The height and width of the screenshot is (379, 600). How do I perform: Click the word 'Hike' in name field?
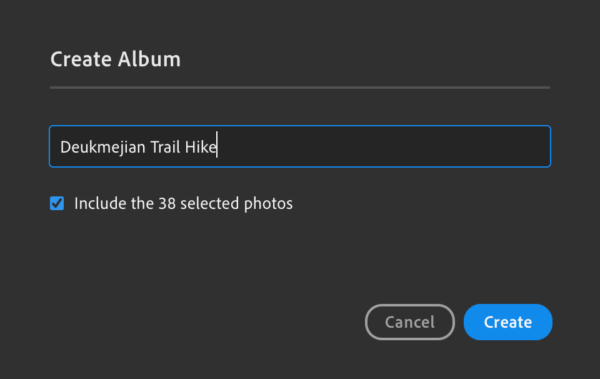tap(201, 147)
